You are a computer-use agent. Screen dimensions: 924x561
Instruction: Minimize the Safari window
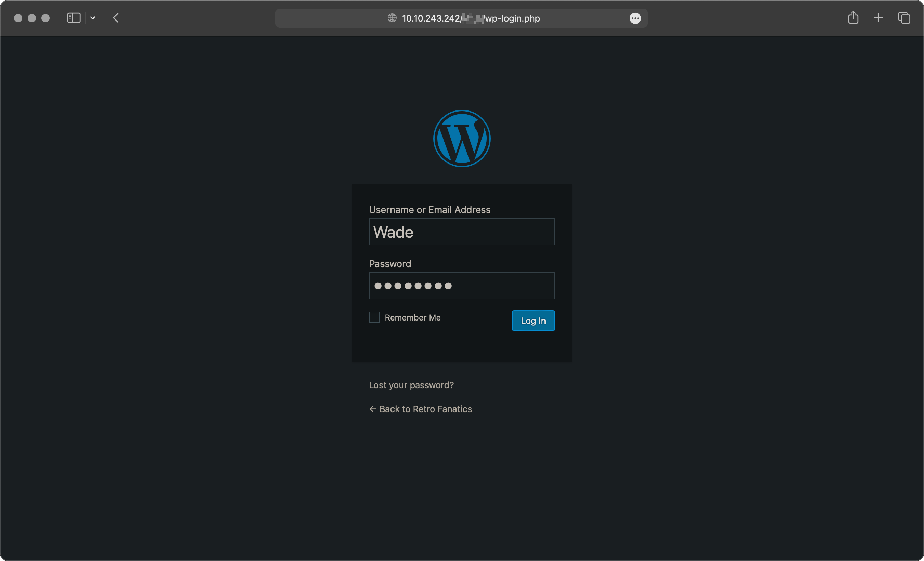[32, 18]
